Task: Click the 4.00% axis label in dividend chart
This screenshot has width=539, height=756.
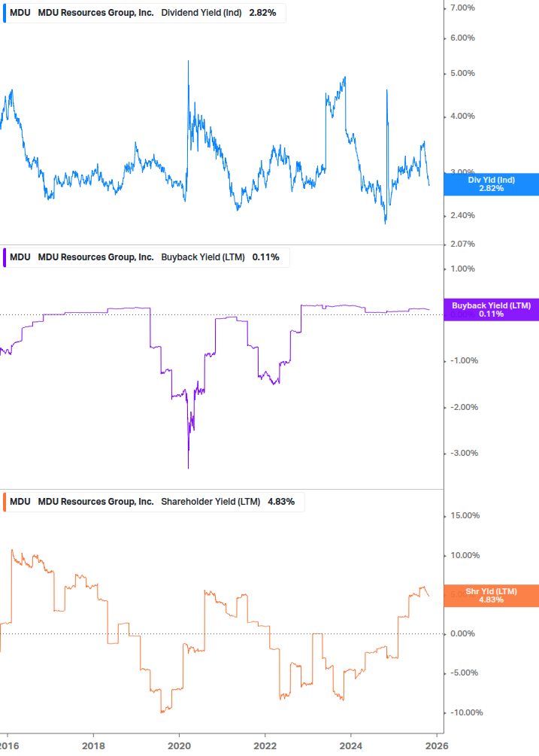Action: coord(462,116)
